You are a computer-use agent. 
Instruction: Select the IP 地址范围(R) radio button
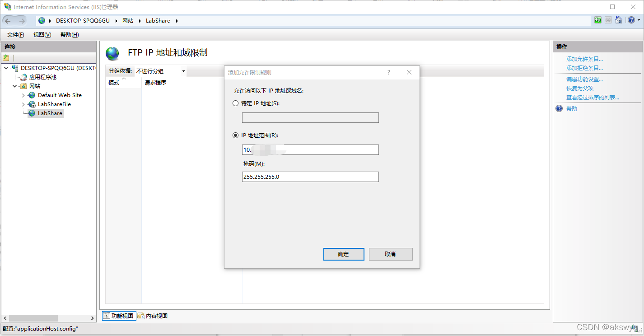(x=235, y=135)
